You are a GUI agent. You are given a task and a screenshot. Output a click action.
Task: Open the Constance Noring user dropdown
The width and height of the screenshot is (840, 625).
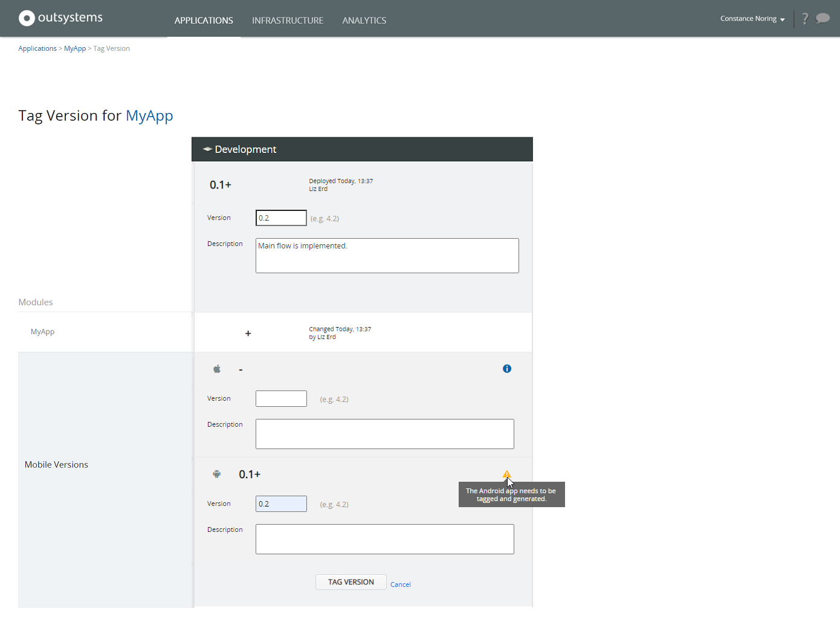(x=752, y=19)
